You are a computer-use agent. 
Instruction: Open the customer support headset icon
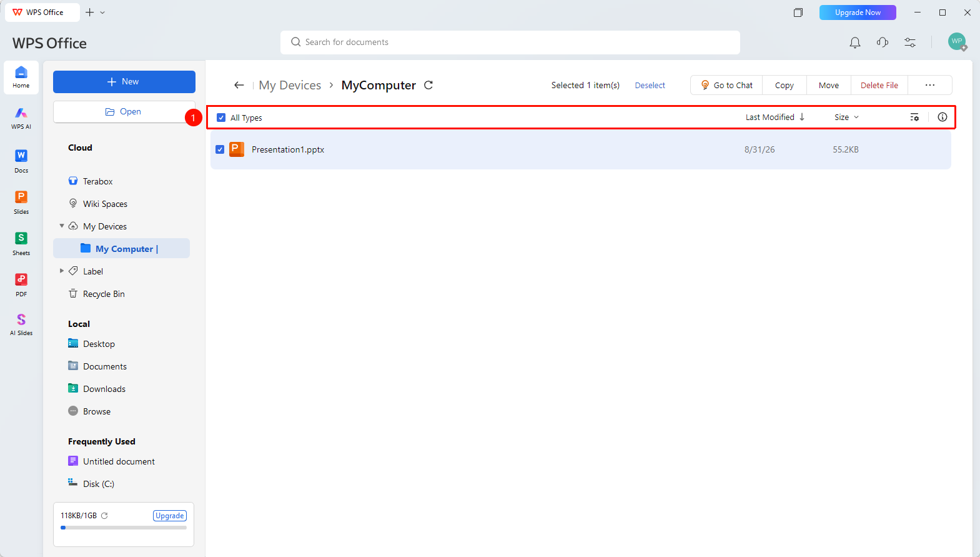coord(883,43)
